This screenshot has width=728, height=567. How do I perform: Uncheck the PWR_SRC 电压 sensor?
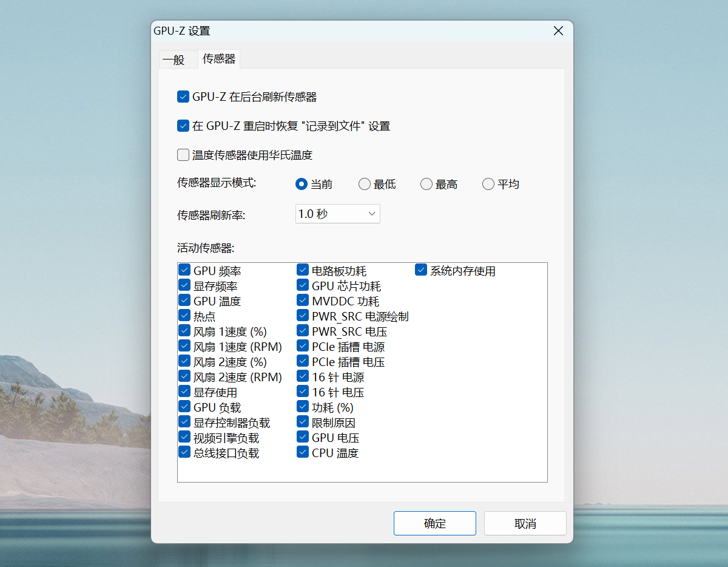(x=303, y=330)
